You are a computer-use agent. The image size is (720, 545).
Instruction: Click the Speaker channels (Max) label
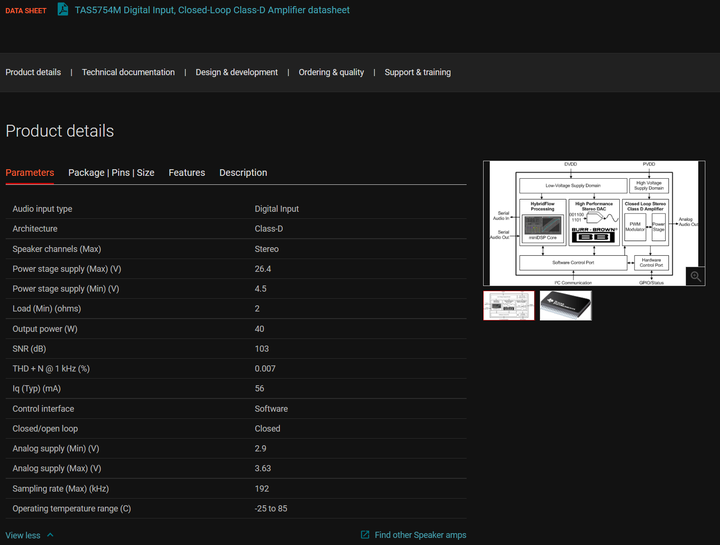pyautogui.click(x=56, y=249)
